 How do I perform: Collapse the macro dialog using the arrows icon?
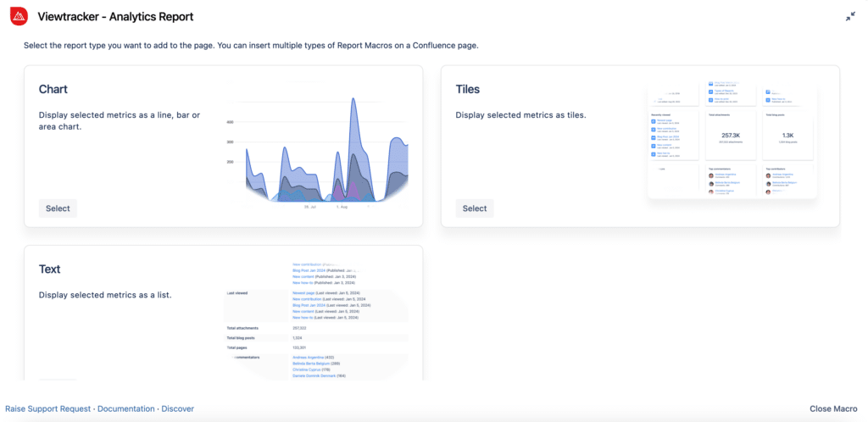(850, 17)
